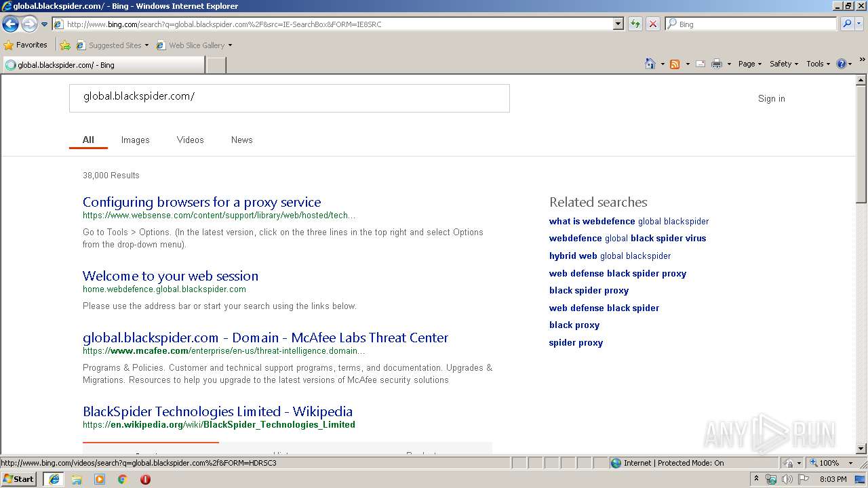
Task: Open Windows Media Player taskbar icon
Action: click(100, 479)
